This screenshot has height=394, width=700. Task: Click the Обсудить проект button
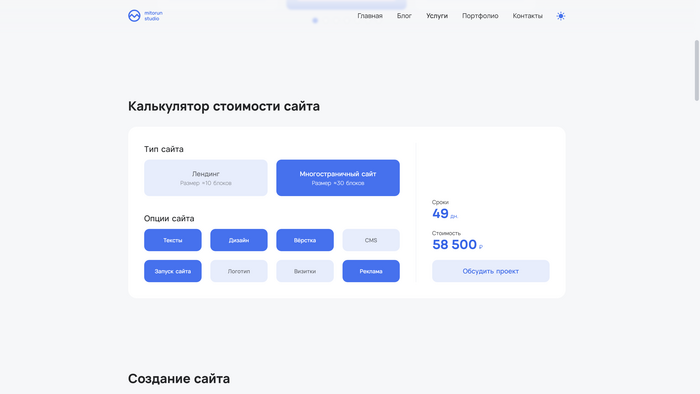[491, 271]
